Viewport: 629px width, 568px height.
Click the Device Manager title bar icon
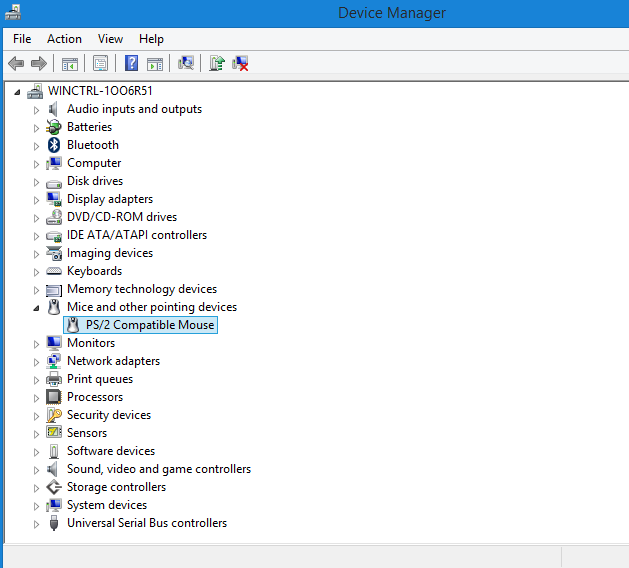click(12, 12)
